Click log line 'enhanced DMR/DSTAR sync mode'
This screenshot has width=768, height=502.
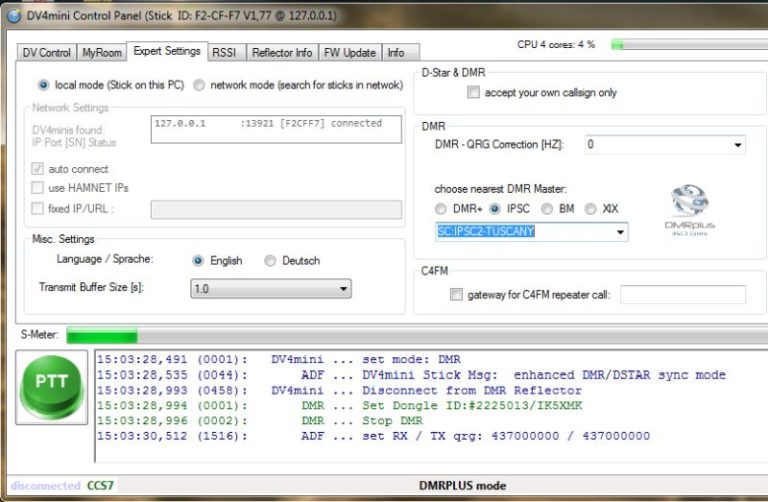click(x=411, y=375)
